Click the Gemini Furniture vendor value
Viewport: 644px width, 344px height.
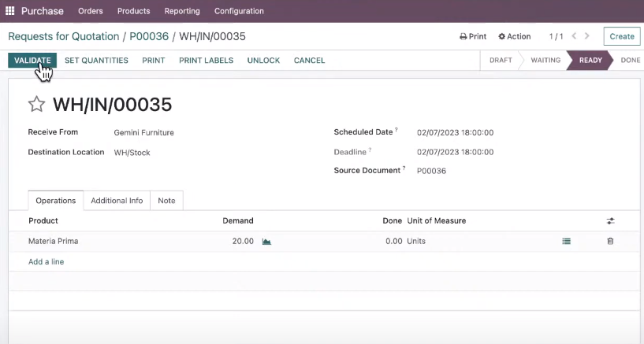143,132
